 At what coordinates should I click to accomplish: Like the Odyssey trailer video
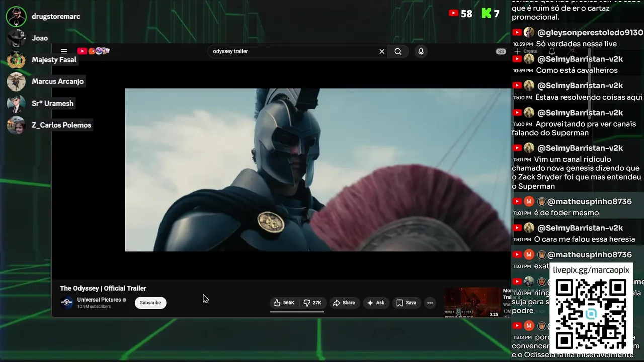click(284, 303)
